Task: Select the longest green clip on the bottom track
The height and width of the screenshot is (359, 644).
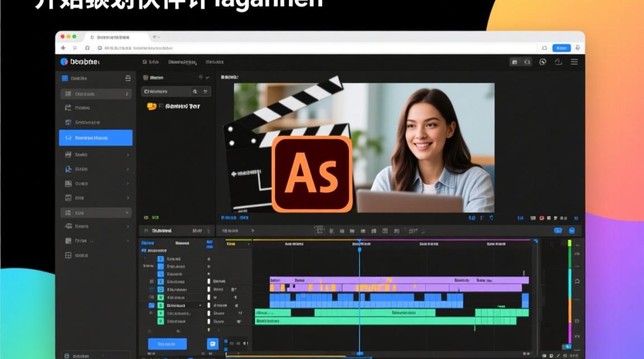Action: 386,321
